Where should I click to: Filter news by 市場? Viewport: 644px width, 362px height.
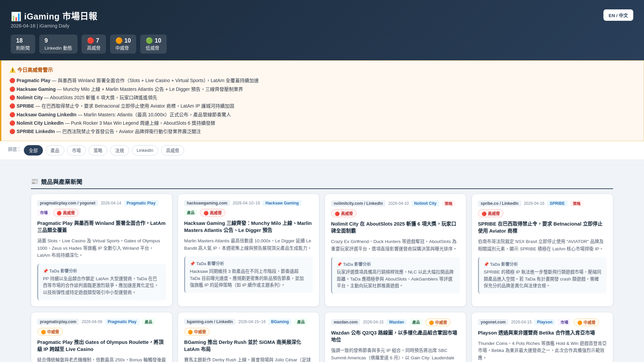coord(76,150)
